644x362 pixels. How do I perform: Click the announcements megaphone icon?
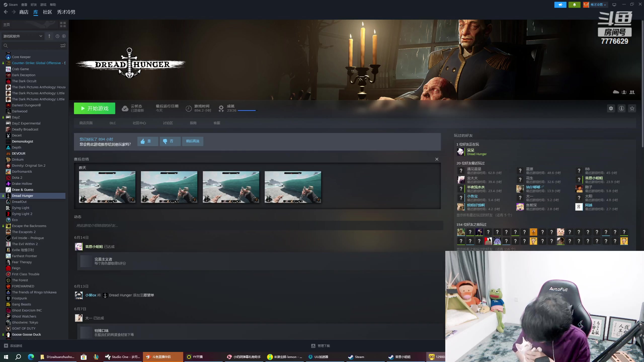pyautogui.click(x=560, y=5)
